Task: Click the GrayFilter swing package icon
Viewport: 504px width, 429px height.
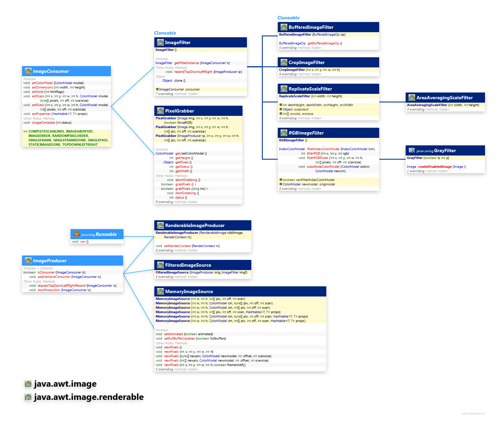Action: click(x=412, y=150)
